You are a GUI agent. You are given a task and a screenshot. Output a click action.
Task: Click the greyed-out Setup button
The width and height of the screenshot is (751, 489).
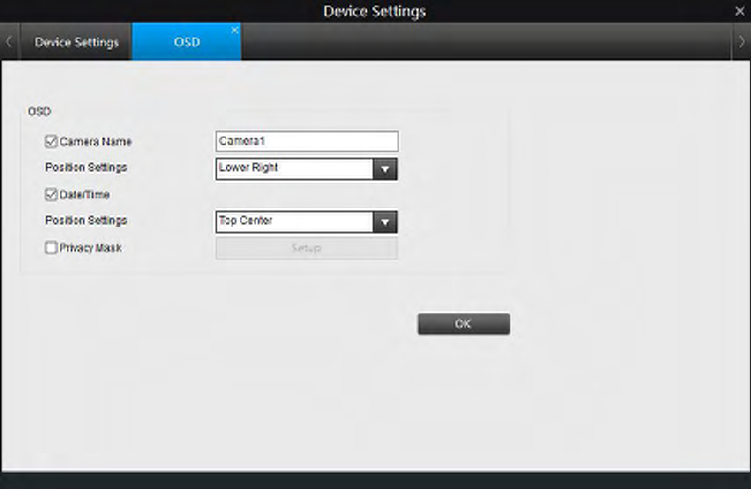[x=307, y=248]
